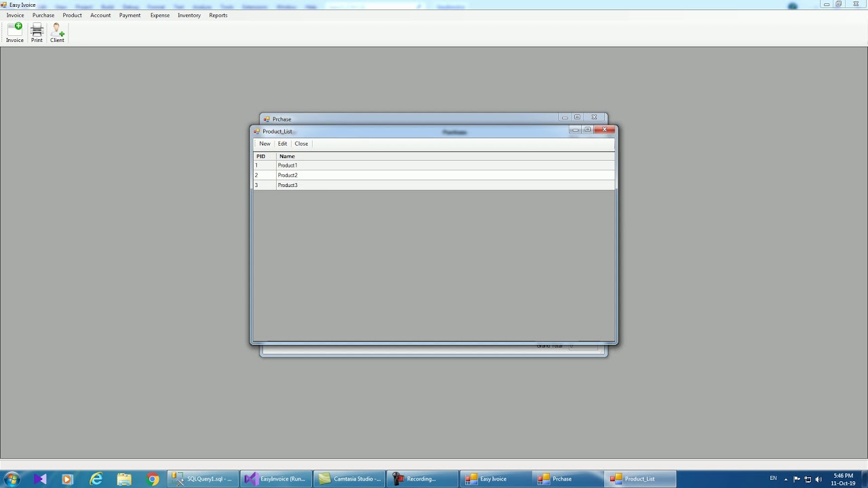868x488 pixels.
Task: Maximize the Prchase window
Action: (x=577, y=117)
